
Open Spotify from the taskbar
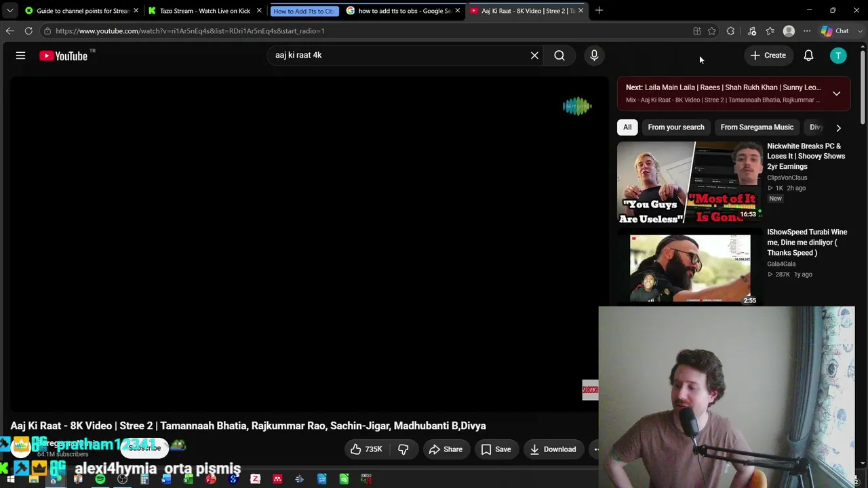tap(100, 480)
